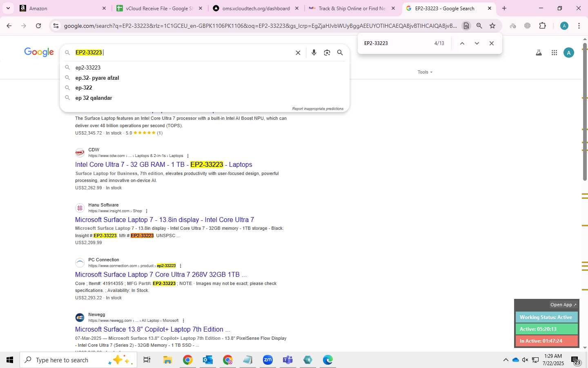Screen dimensions: 588x368
Task: Click the Google logo
Action: pos(39,52)
